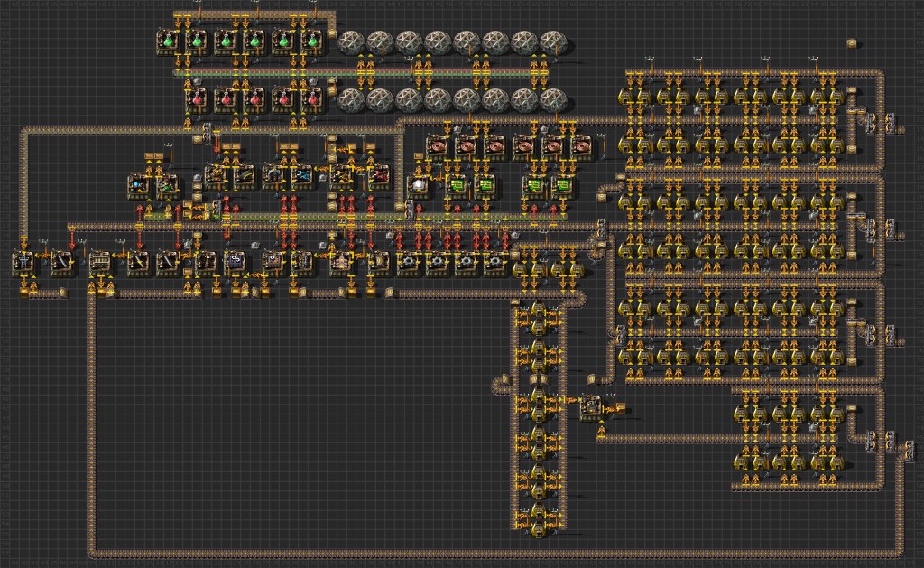Select the assembler with blue inserter icon
The width and height of the screenshot is (924, 568).
point(302,176)
